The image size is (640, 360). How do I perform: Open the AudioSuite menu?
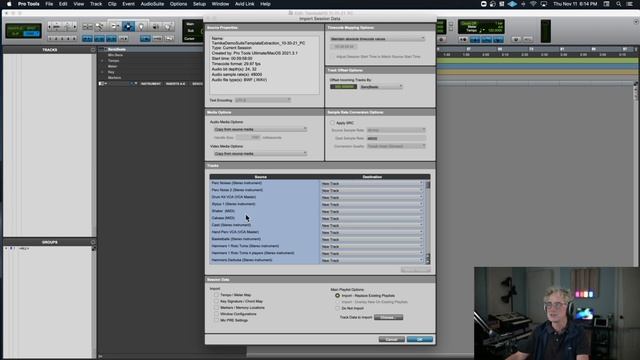[152, 4]
